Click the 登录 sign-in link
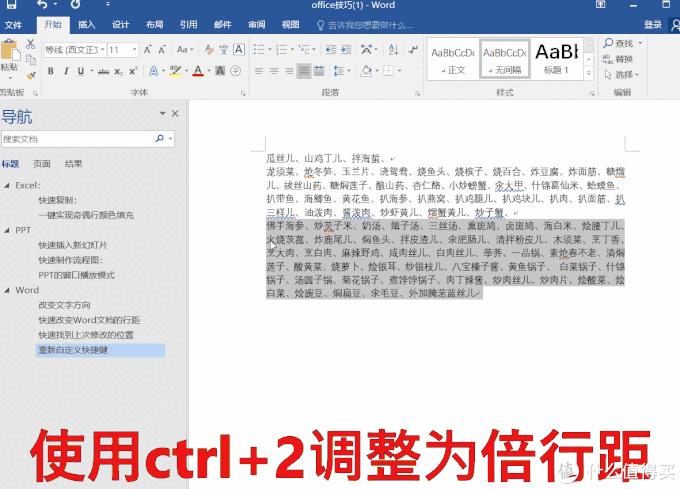 (x=653, y=25)
